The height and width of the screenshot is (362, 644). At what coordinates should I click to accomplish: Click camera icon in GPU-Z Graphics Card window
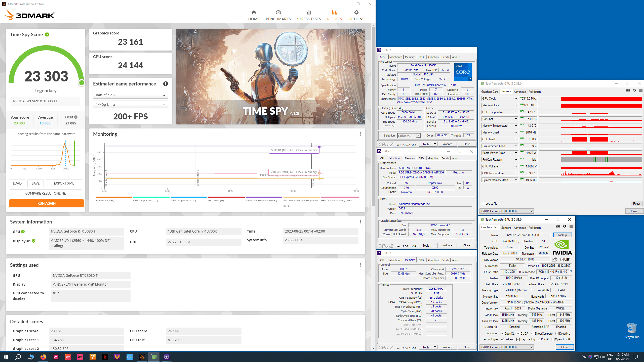tap(558, 226)
